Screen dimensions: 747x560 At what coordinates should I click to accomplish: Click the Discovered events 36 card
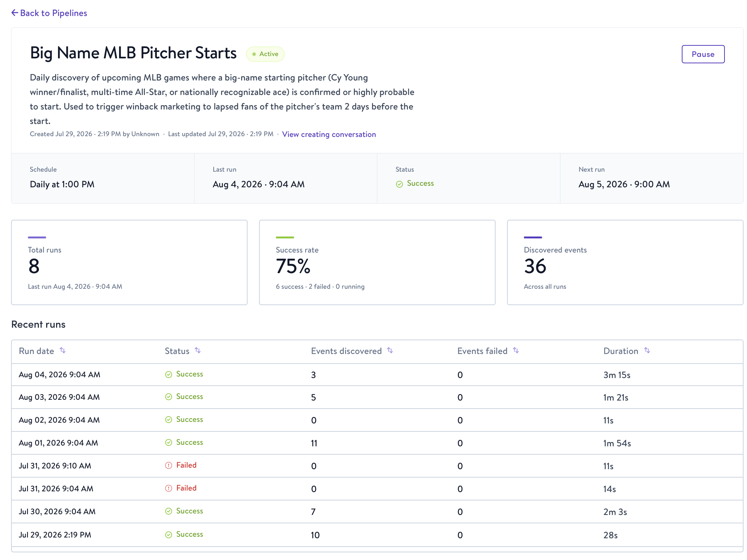[x=625, y=262]
